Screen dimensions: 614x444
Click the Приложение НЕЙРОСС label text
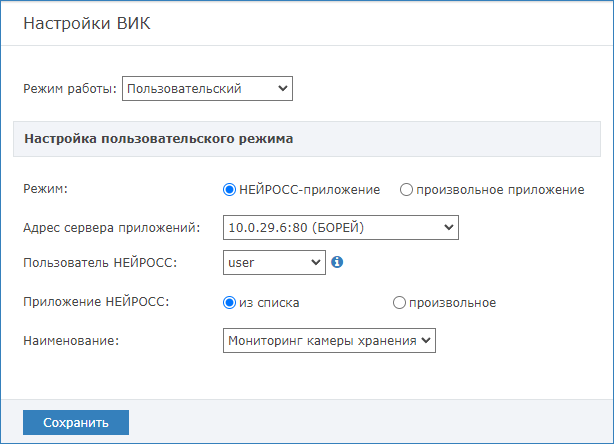[96, 302]
